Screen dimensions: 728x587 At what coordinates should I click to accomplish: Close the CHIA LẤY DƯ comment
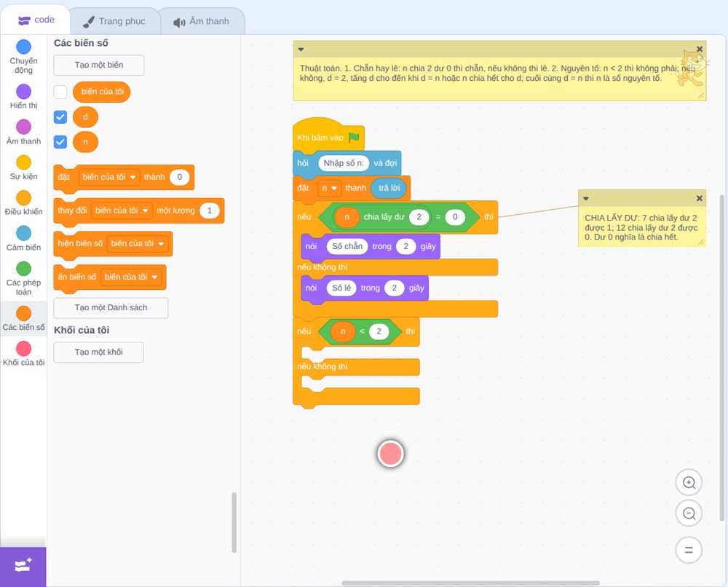699,198
